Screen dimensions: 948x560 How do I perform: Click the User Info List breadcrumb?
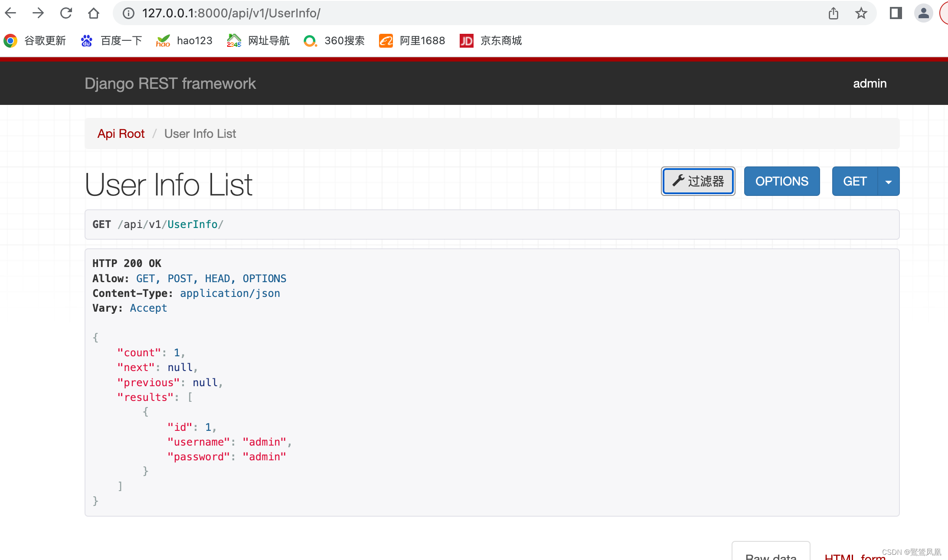[200, 133]
